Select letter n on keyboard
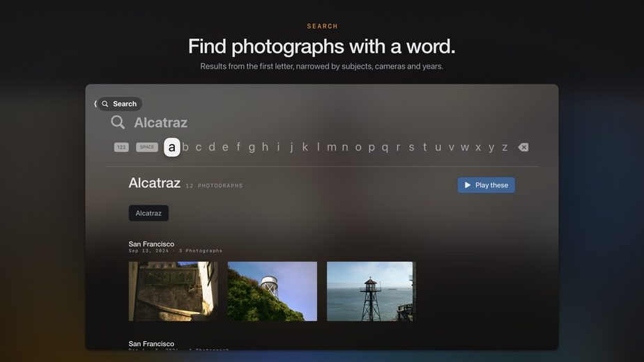This screenshot has width=644, height=362. coord(345,147)
